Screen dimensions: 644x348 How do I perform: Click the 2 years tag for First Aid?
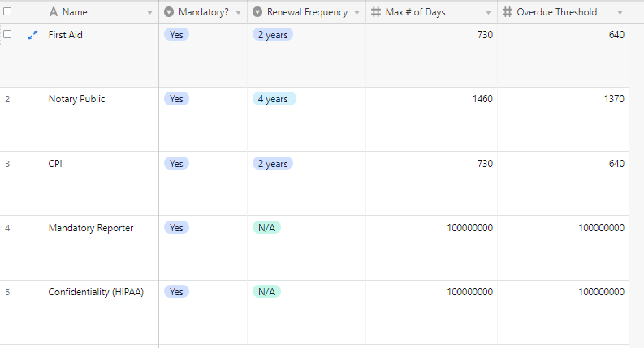(273, 34)
